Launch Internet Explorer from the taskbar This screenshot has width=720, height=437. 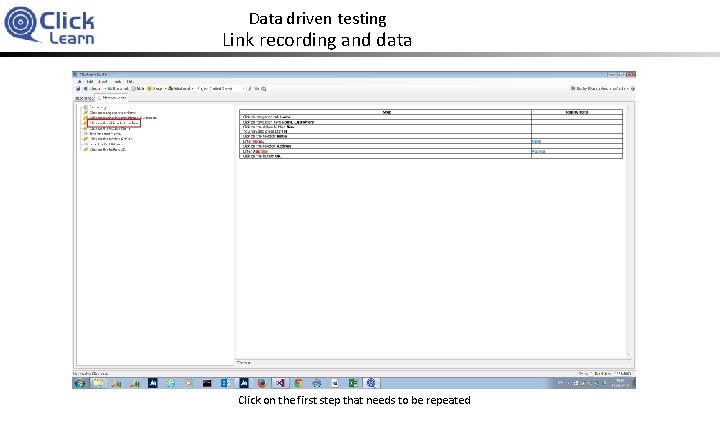(171, 383)
